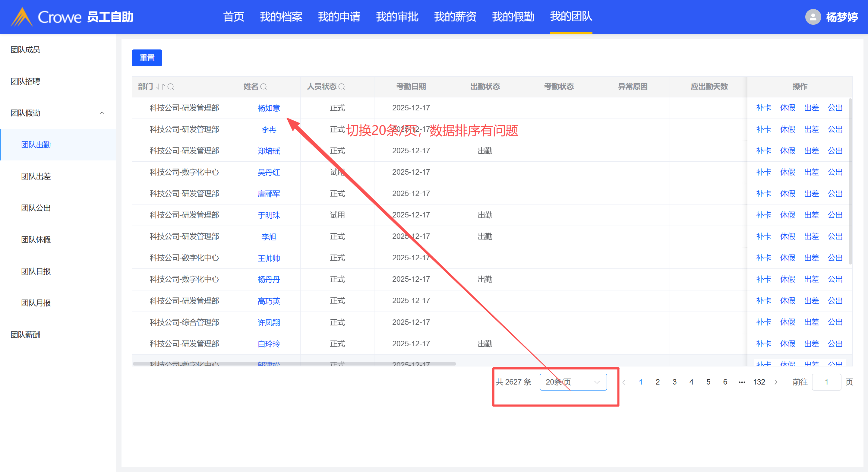Click the previous page arrow
Screen dimensions: 868x472
[624, 382]
